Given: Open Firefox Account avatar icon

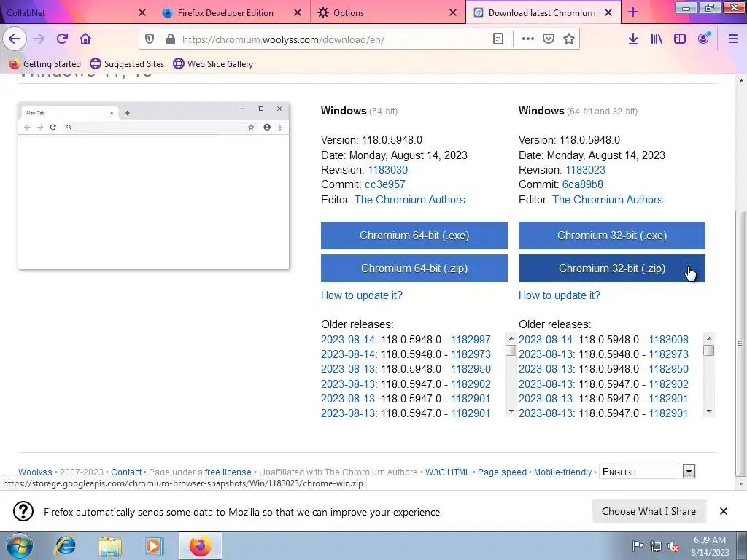Looking at the screenshot, I should pyautogui.click(x=704, y=39).
